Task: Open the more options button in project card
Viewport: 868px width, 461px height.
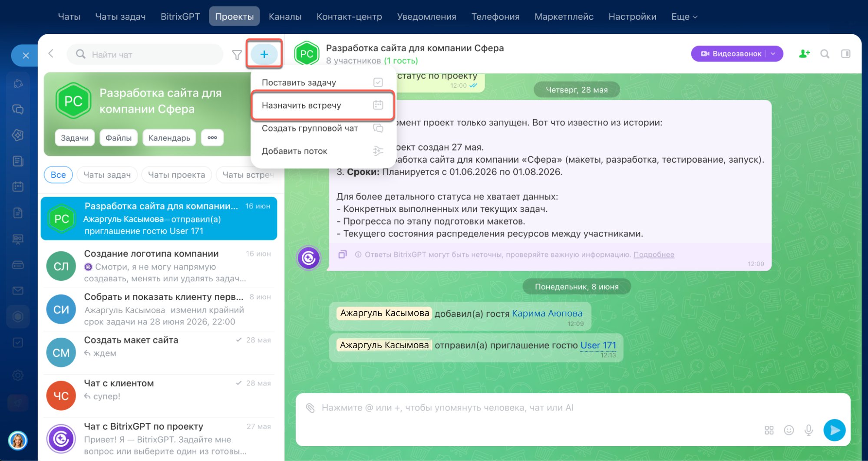Action: [x=212, y=138]
